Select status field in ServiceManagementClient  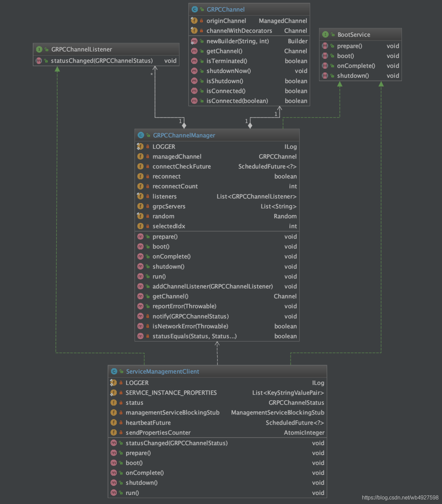tap(217, 402)
